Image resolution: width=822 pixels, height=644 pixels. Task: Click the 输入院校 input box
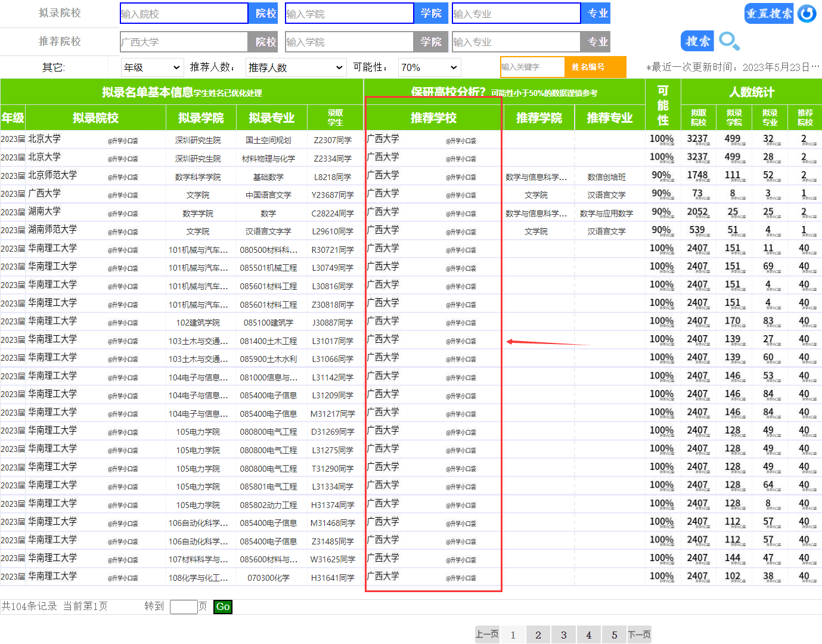coord(183,13)
